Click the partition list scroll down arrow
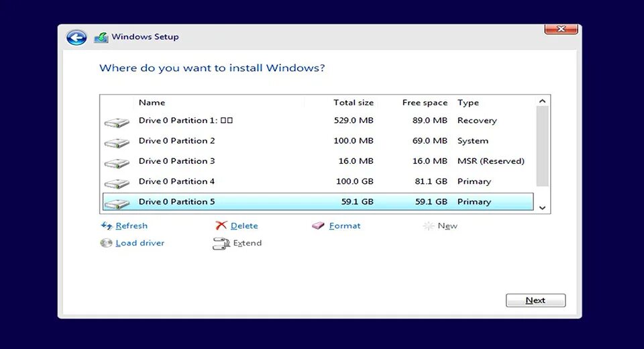 coord(542,208)
